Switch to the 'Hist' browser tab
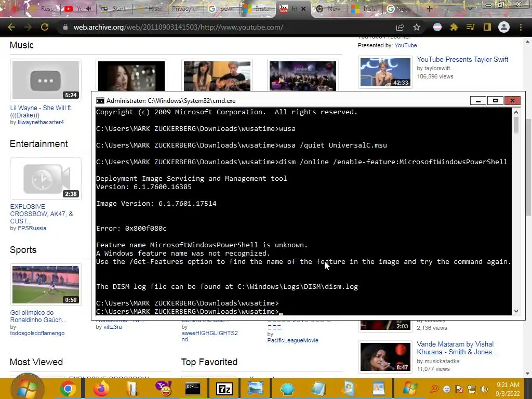 [151, 8]
